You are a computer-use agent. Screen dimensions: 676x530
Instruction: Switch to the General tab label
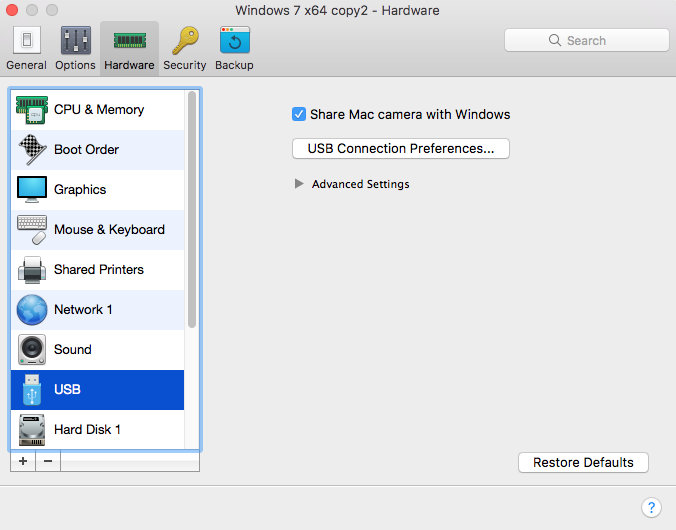tap(26, 65)
